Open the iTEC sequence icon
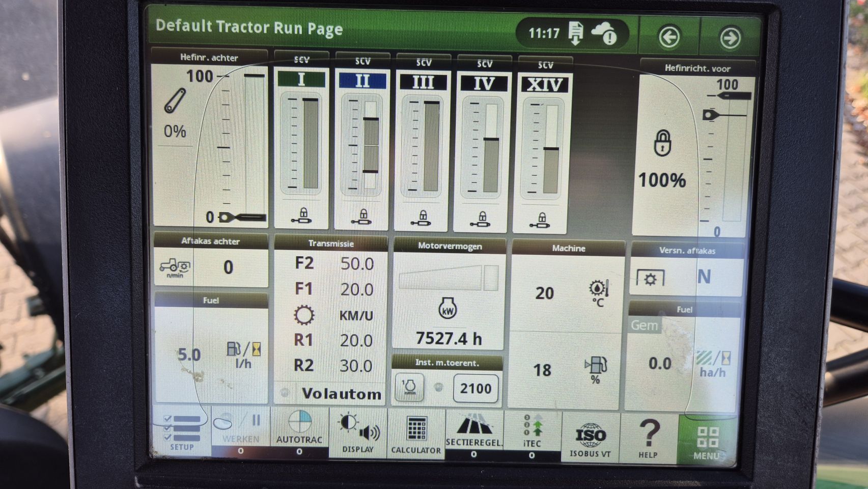 532,431
